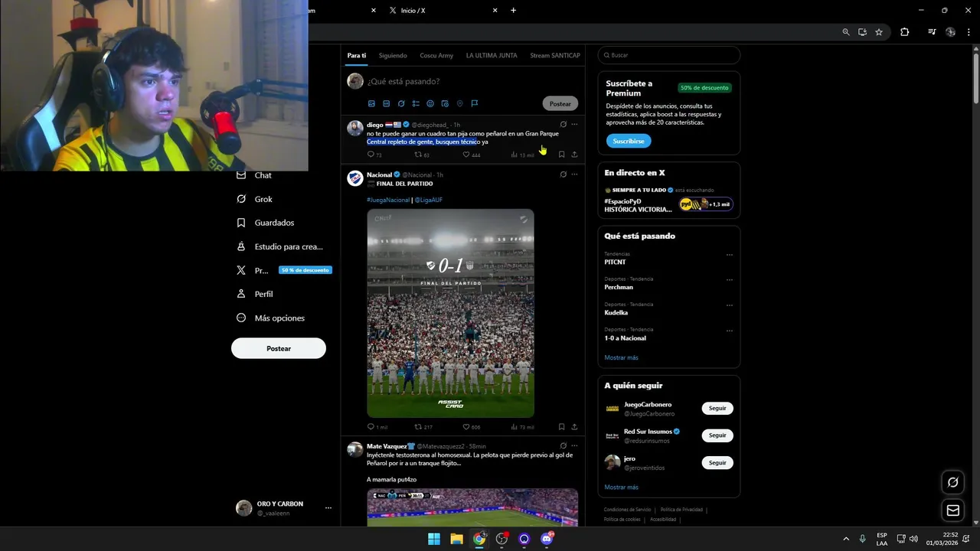Open the #JuegaNacional hashtag link
This screenshot has height=551, width=980.
click(x=388, y=200)
